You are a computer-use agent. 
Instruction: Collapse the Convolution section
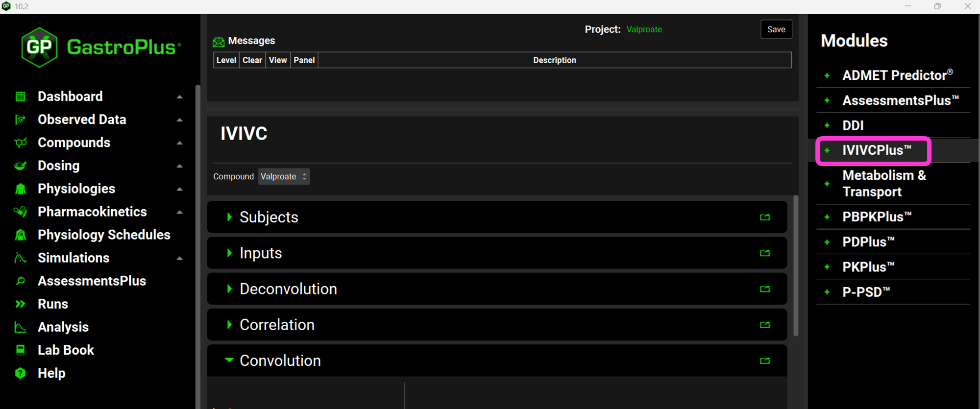pyautogui.click(x=229, y=360)
